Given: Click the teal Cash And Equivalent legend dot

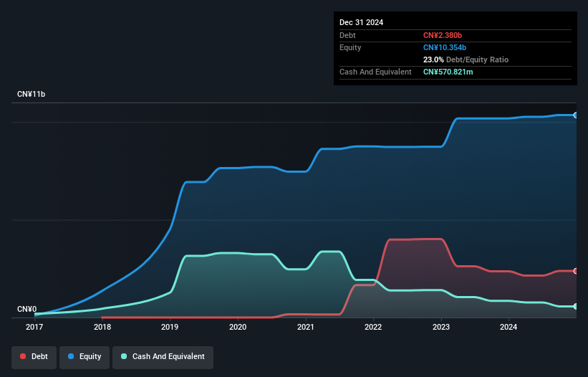Looking at the screenshot, I should point(124,356).
